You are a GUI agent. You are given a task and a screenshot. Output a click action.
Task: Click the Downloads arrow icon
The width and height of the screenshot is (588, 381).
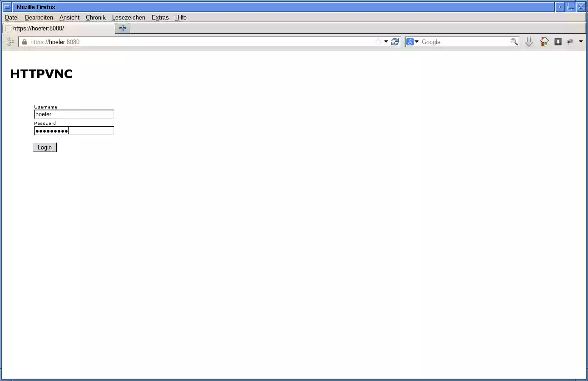[529, 42]
